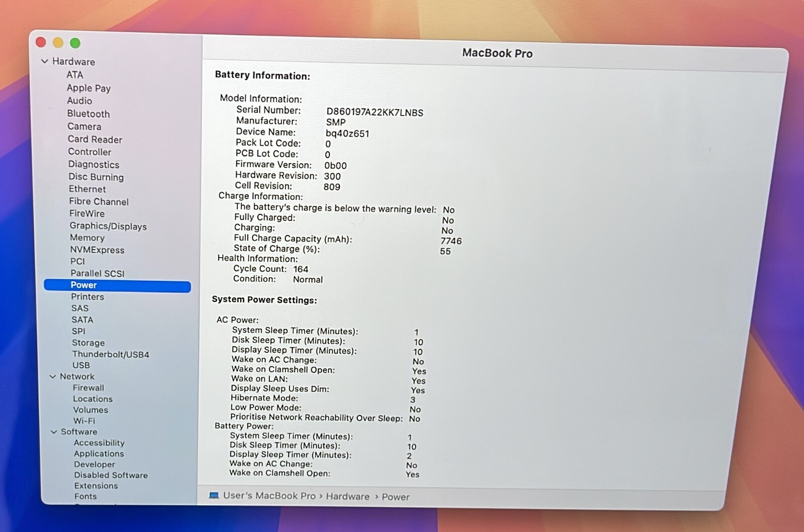Select Apple Pay in the sidebar
This screenshot has width=804, height=532.
pos(89,88)
